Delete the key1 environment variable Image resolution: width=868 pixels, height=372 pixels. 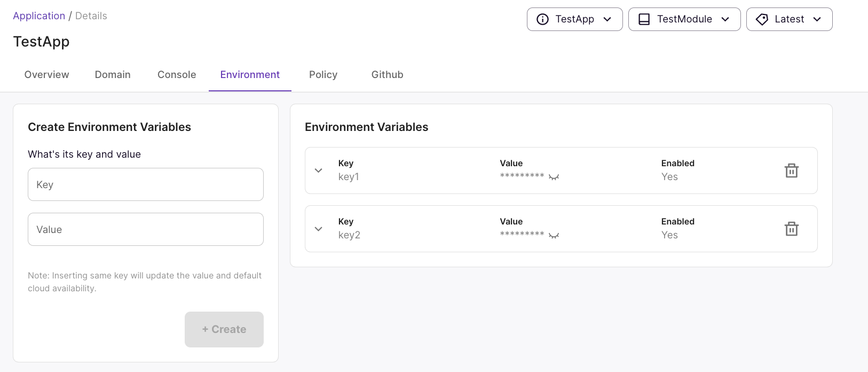(791, 170)
